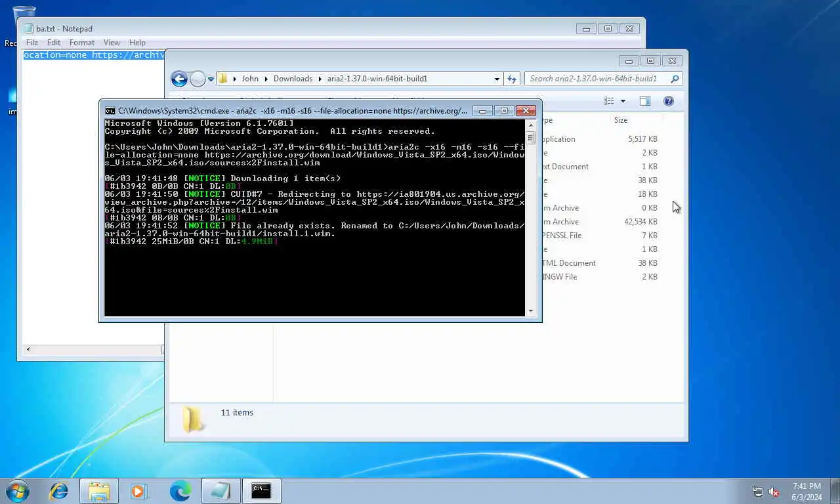Click the cmd window scrollbar thumb
840x504 pixels.
point(531,138)
